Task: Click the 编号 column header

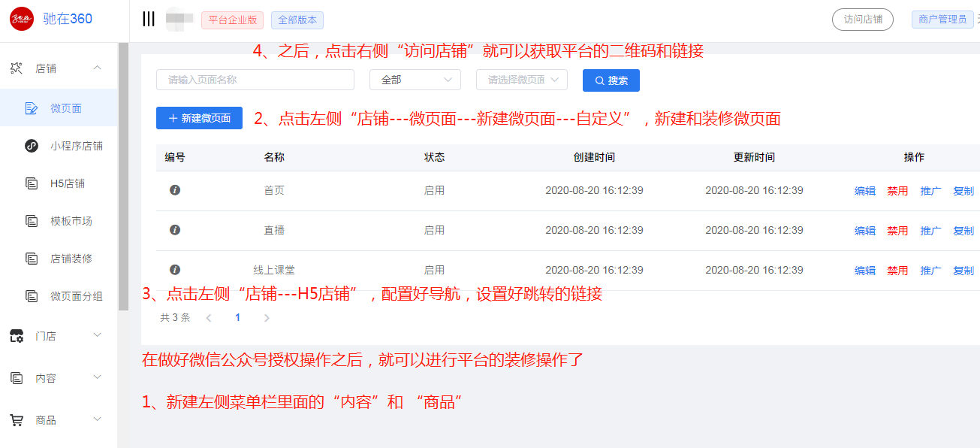Action: (x=175, y=158)
